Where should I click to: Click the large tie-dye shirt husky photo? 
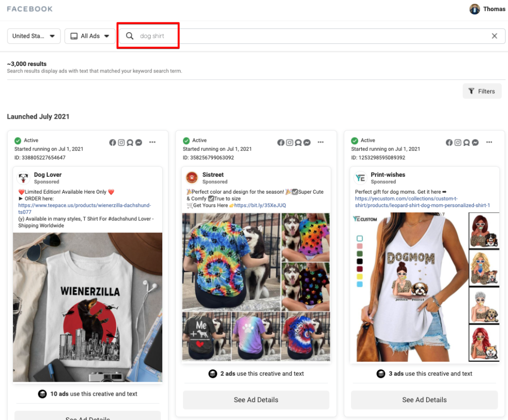coord(231,262)
